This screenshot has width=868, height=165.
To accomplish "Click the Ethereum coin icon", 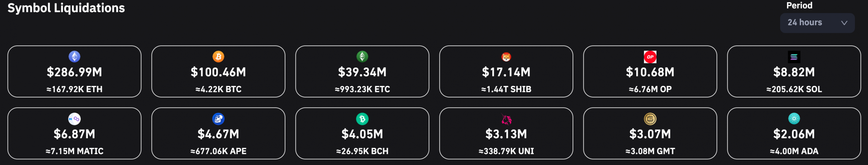I will [75, 57].
